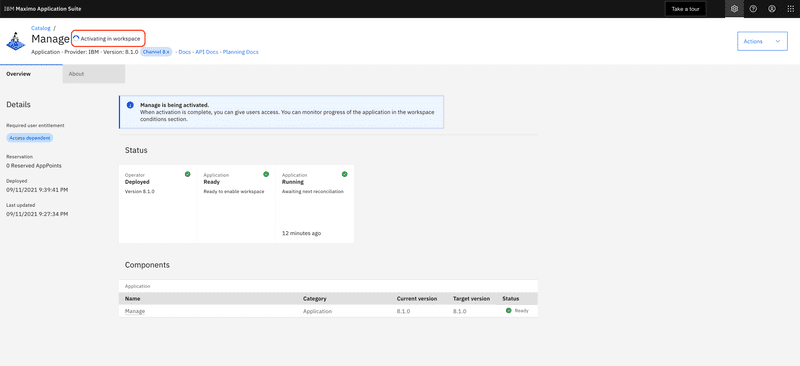Switch to the Overview tab

(31, 74)
